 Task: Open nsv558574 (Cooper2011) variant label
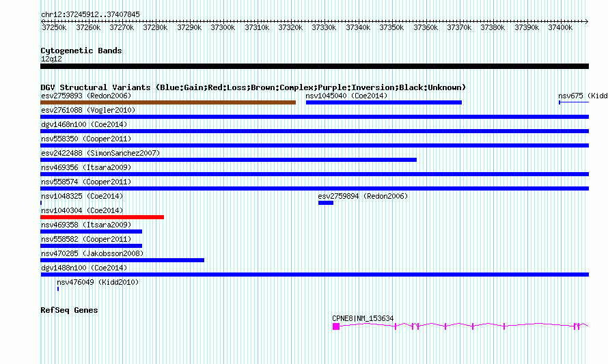[x=86, y=182]
